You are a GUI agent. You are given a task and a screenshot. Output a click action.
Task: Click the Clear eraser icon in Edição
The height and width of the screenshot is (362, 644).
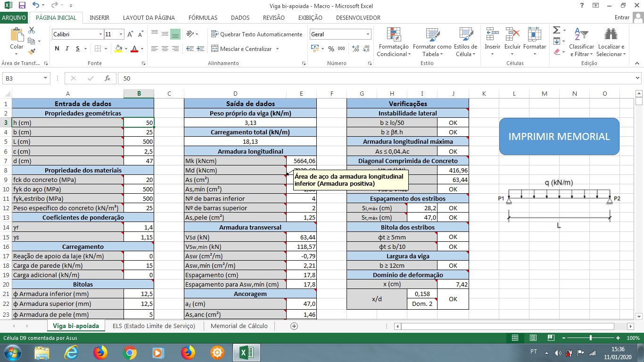556,52
